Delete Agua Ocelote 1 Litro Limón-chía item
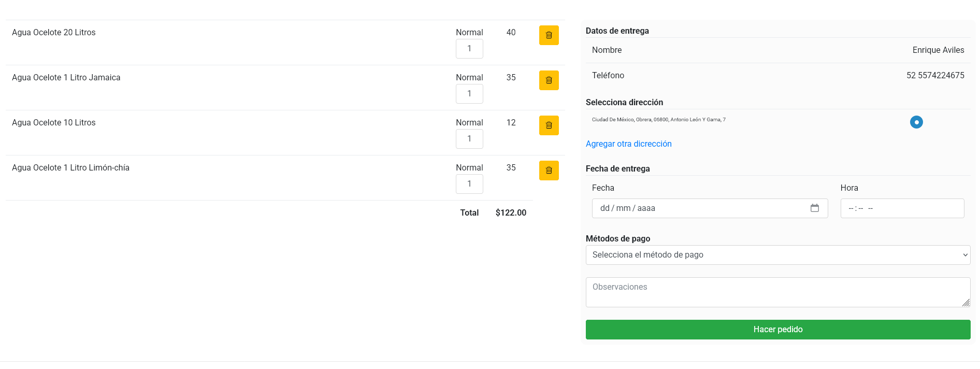Viewport: 980px width, 369px height. [549, 171]
